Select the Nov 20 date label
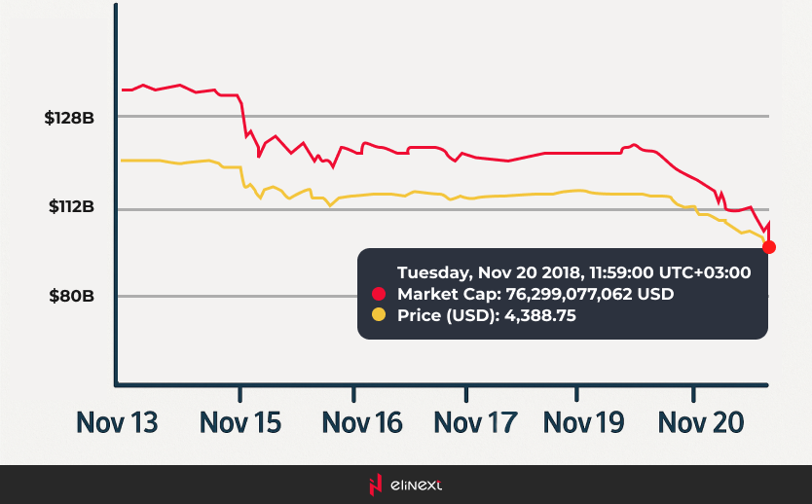The height and width of the screenshot is (504, 812). coord(700,422)
